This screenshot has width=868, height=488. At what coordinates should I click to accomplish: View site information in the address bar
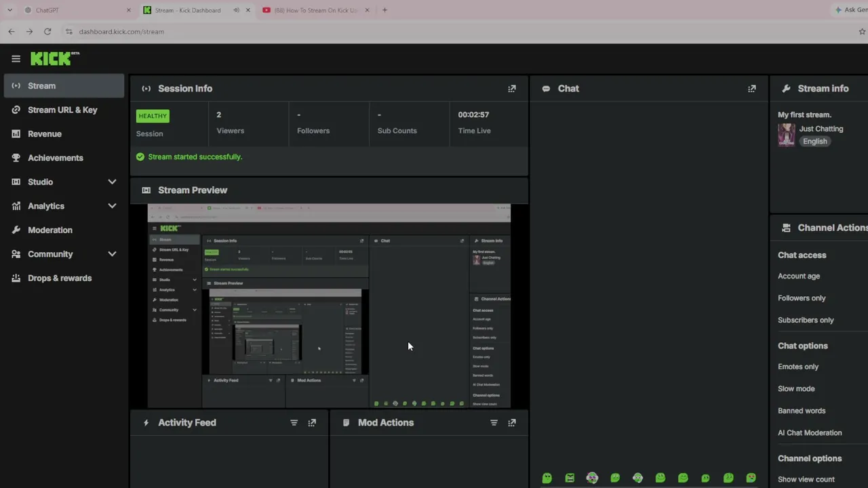(68, 32)
